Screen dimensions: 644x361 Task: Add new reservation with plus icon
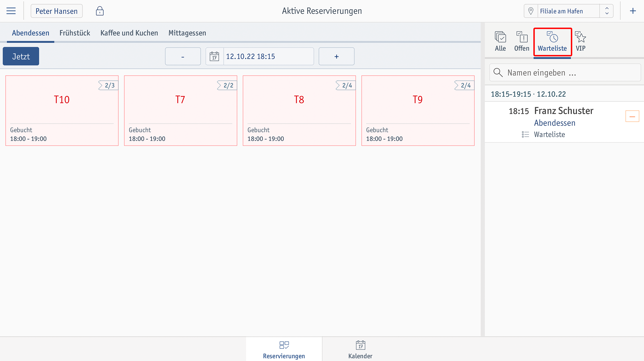coord(633,11)
